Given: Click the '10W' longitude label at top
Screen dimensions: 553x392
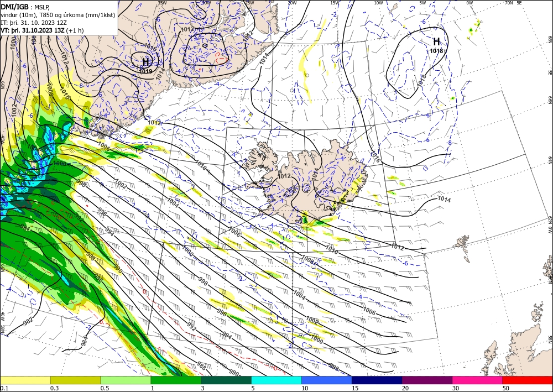Looking at the screenshot, I should 378,2.
